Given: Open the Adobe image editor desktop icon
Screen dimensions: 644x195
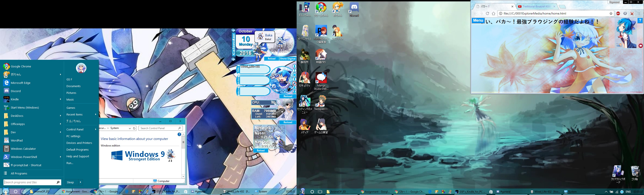Looking at the screenshot, I should pyautogui.click(x=321, y=34).
